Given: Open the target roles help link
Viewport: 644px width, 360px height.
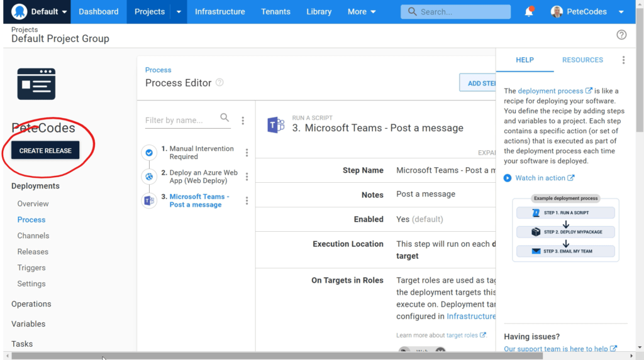Looking at the screenshot, I should pos(466,335).
